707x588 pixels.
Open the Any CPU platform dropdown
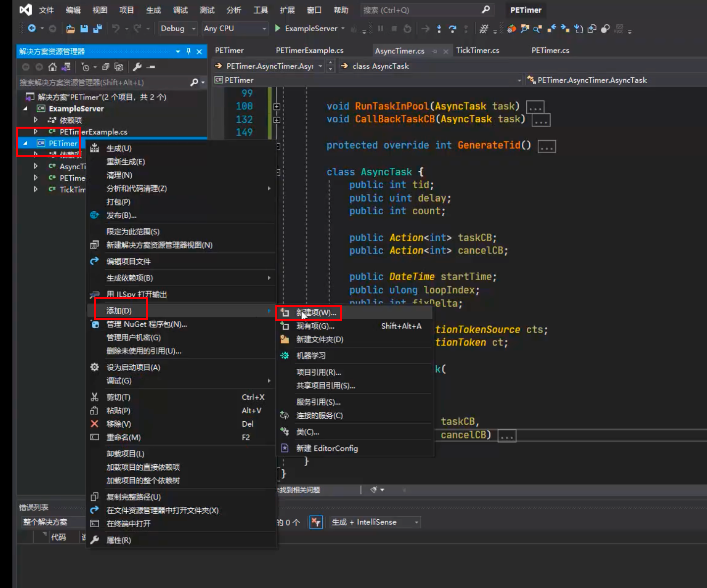coord(235,28)
